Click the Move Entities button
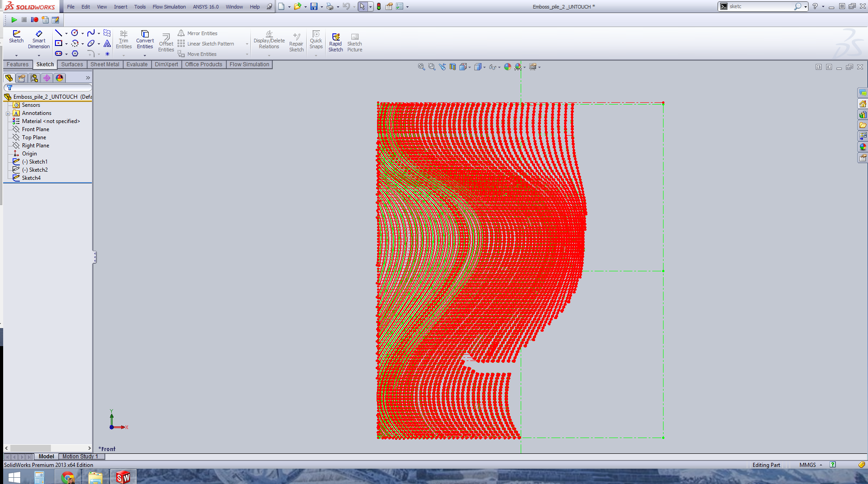Screen dimensions: 868x484 pyautogui.click(x=197, y=54)
